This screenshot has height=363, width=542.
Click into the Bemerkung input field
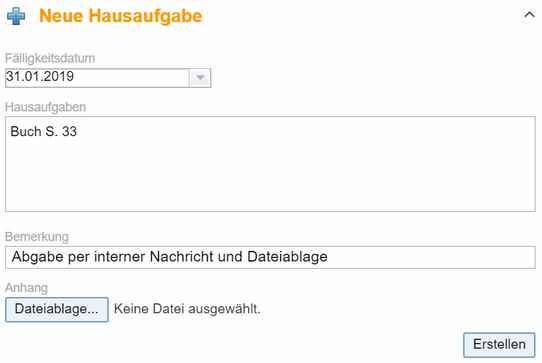click(x=270, y=257)
